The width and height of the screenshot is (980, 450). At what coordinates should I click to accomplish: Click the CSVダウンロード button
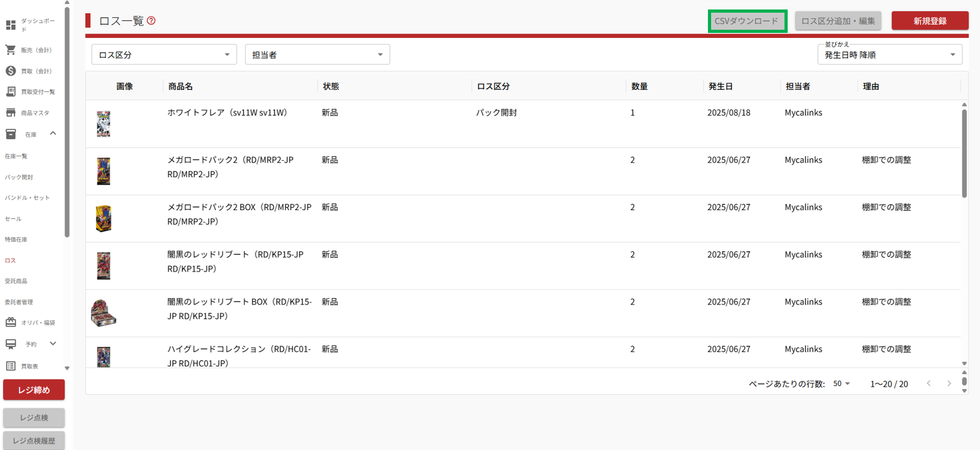747,21
